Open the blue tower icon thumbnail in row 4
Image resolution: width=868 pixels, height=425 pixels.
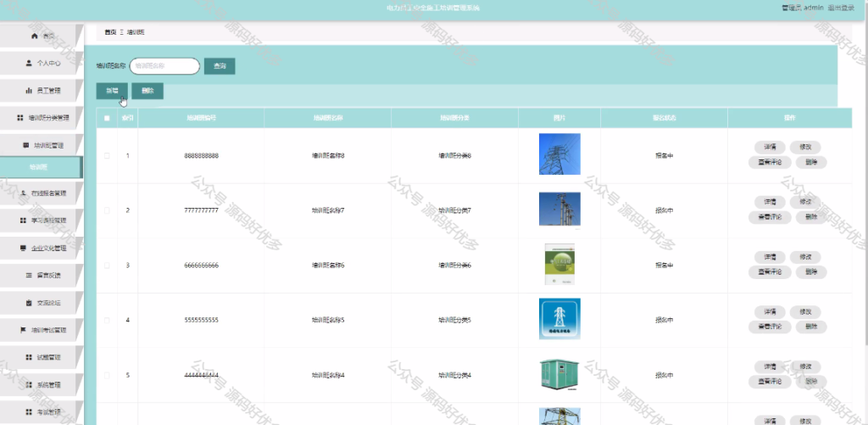click(559, 319)
